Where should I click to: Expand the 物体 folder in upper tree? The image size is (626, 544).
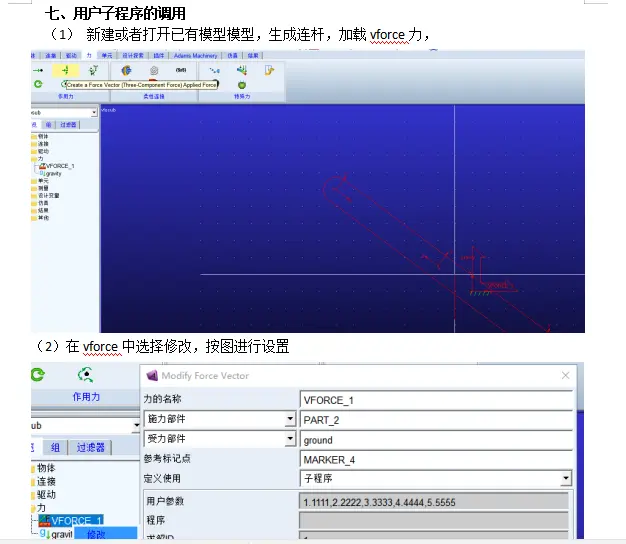click(x=40, y=136)
